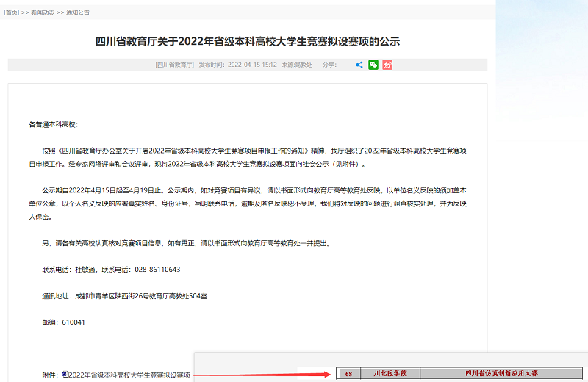This screenshot has width=588, height=382.
Task: Click the article headline 四川省教育厅关于2022年…公示
Action: point(248,41)
